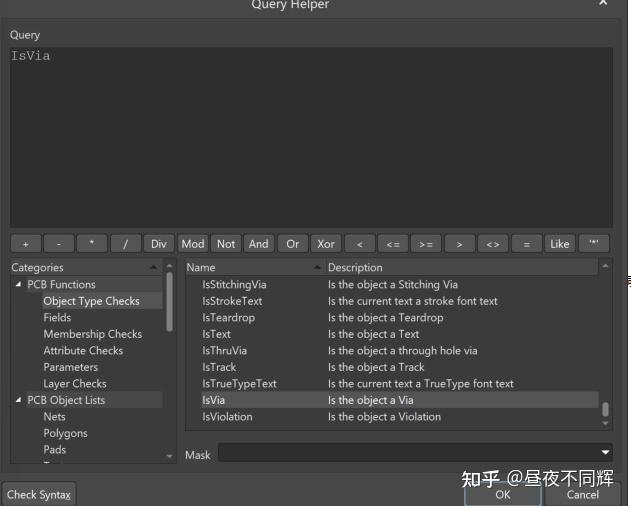Insert the multiply asterisk operator
The width and height of the screenshot is (631, 506).
point(92,244)
